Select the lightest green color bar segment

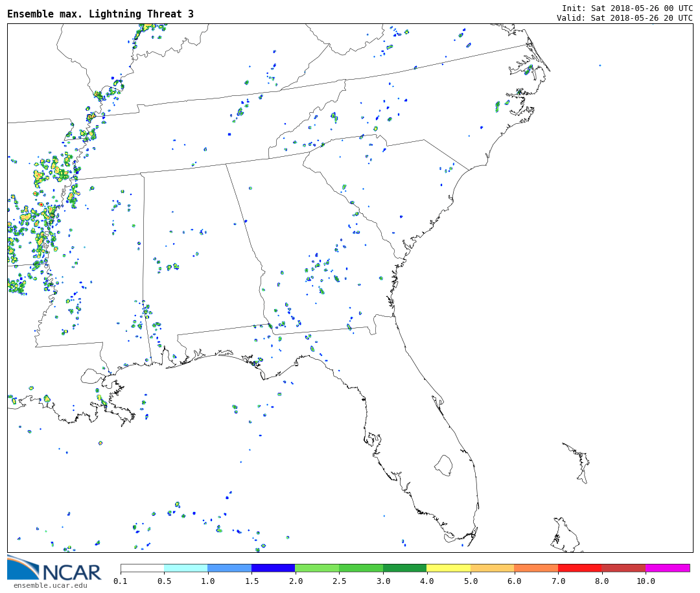tap(317, 568)
